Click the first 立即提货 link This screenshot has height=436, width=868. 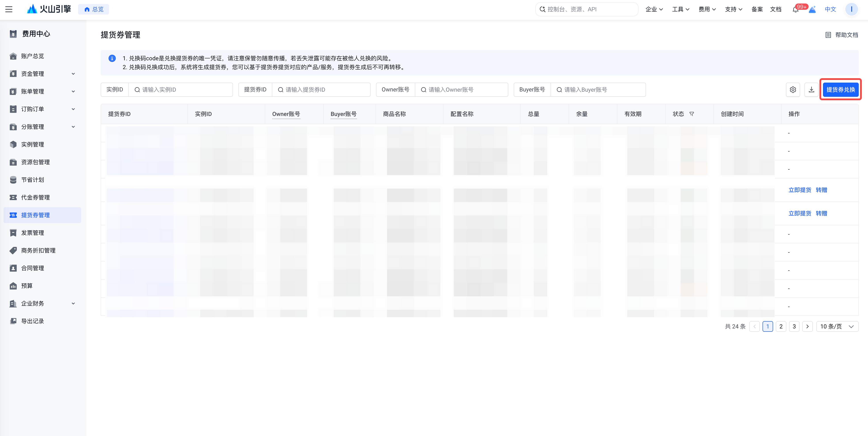click(800, 190)
